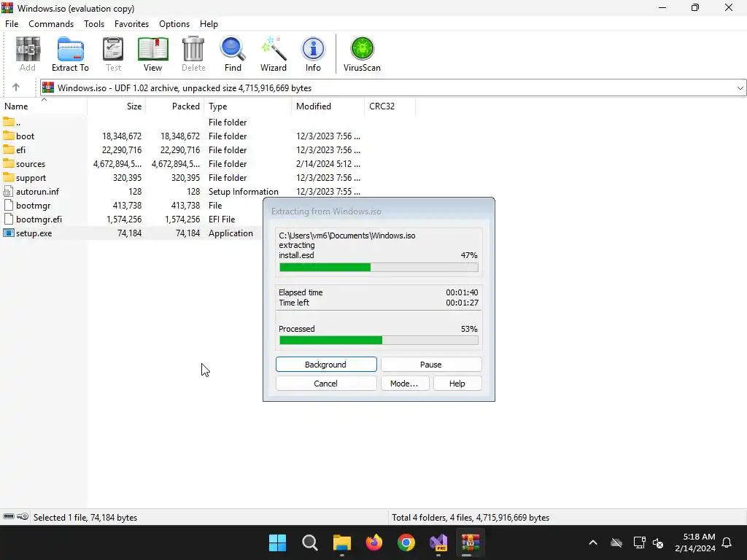The image size is (747, 560).
Task: Launch Firefox from taskbar
Action: pyautogui.click(x=374, y=542)
